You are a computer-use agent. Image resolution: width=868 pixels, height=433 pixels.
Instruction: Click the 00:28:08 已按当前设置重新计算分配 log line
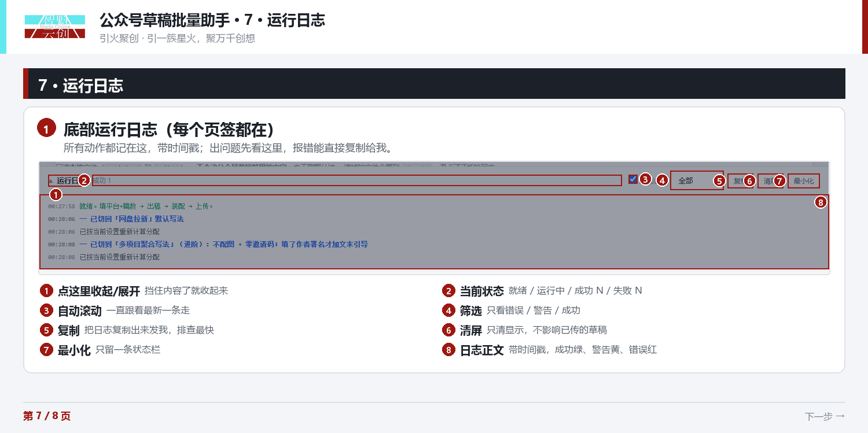click(x=104, y=257)
